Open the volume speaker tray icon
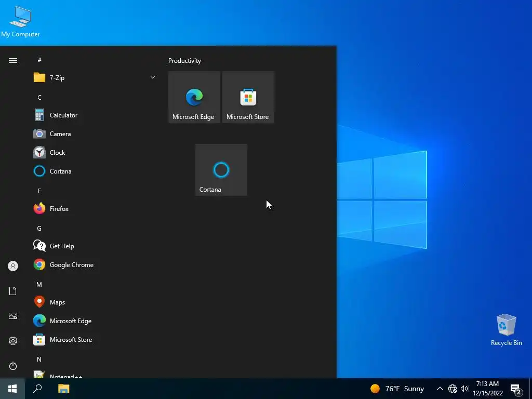Viewport: 532px width, 399px height. tap(464, 389)
